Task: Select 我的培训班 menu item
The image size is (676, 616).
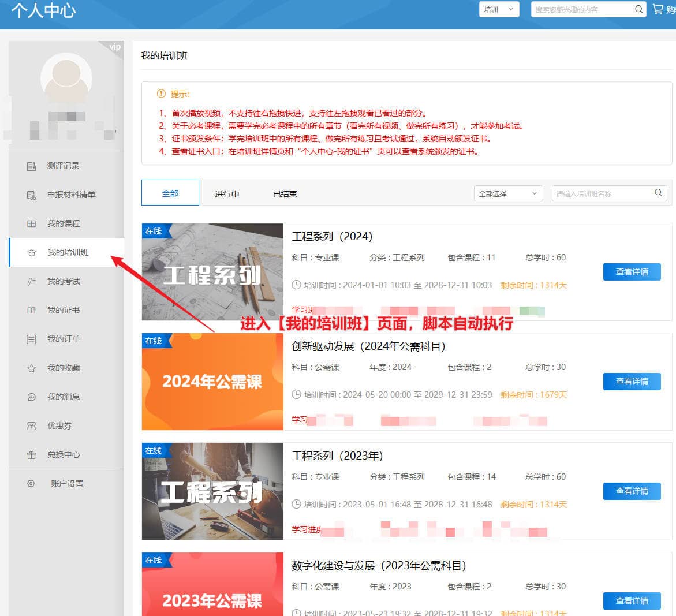Action: click(66, 253)
